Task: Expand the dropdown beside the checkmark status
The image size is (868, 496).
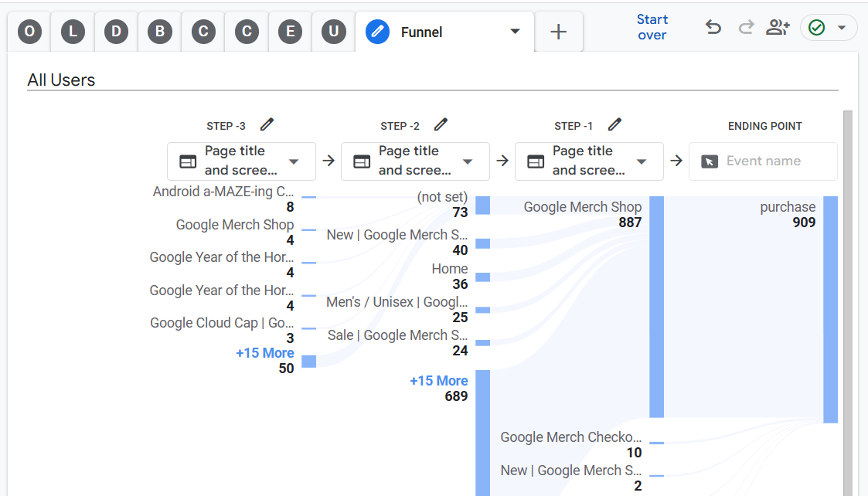Action: [x=842, y=27]
